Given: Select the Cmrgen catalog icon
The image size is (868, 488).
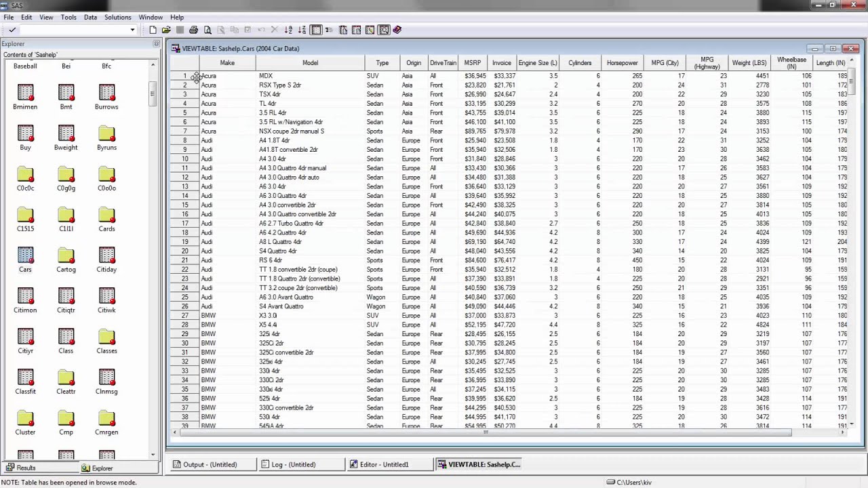Looking at the screenshot, I should (x=106, y=418).
